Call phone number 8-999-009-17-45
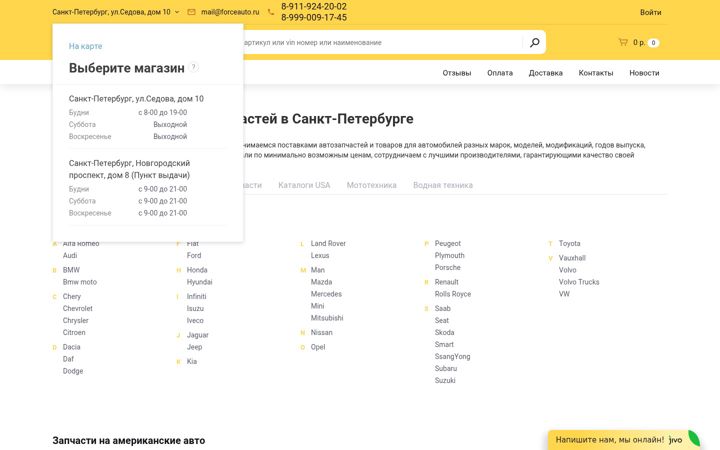This screenshot has width=720, height=450. click(x=314, y=17)
